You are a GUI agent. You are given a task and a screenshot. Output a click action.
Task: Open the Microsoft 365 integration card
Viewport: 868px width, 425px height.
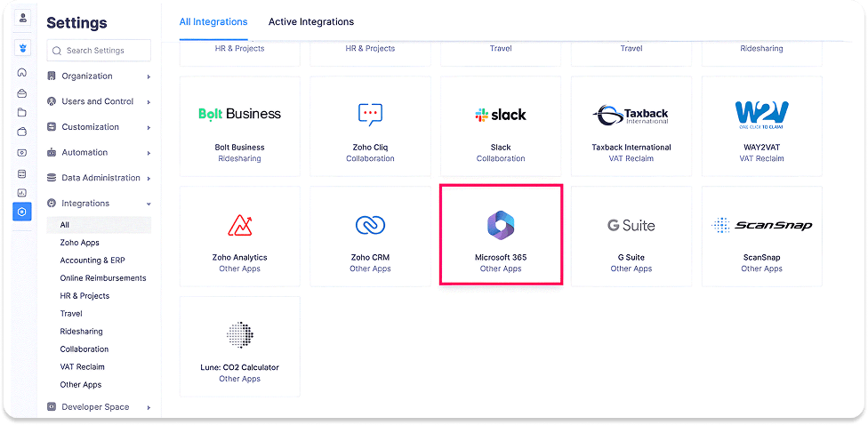(x=501, y=235)
